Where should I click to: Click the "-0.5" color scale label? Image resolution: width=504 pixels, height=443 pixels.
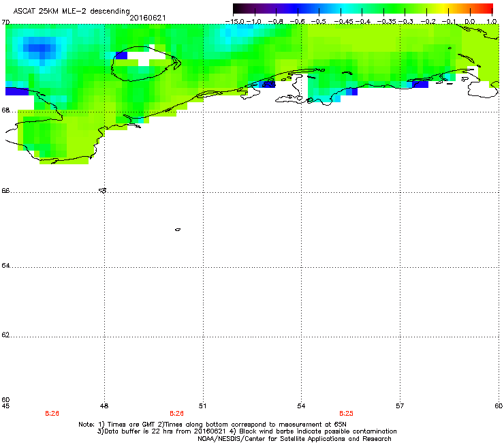click(319, 22)
